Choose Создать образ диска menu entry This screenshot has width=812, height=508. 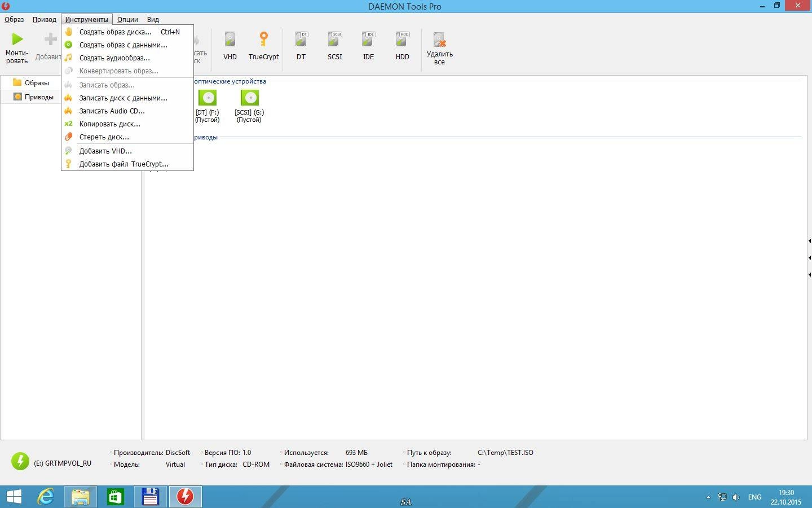click(127, 32)
